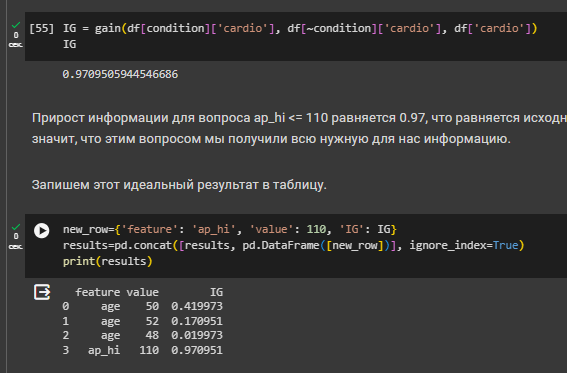Click text 'Запишем этот идеальный результат в таблицу.'
This screenshot has height=373, width=567.
(179, 185)
